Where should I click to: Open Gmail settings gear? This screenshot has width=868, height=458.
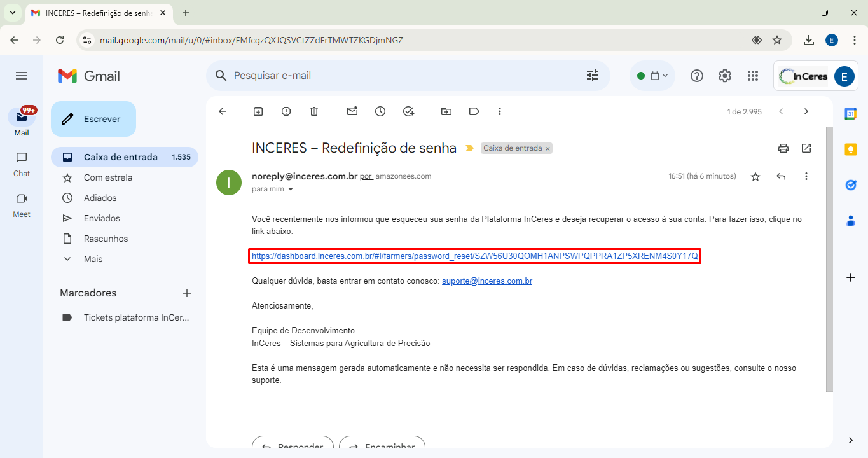(x=725, y=76)
